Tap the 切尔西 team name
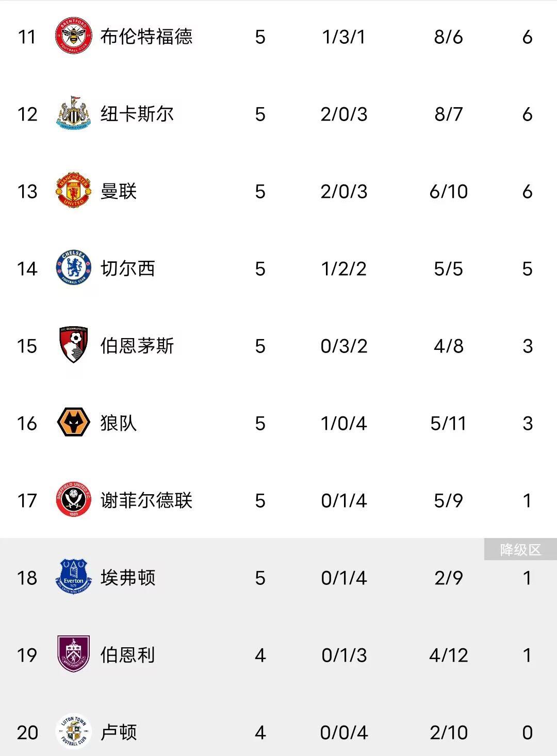The width and height of the screenshot is (557, 756). pos(128,268)
